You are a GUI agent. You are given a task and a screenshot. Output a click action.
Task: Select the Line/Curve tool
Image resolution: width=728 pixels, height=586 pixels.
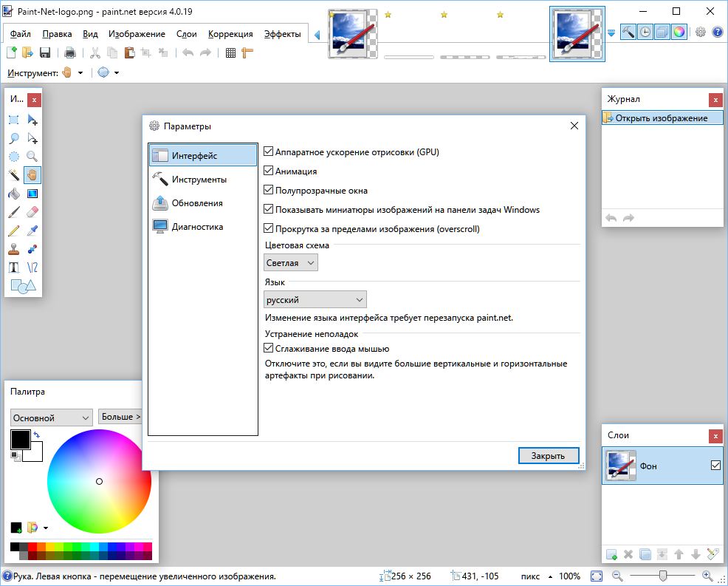tap(32, 268)
